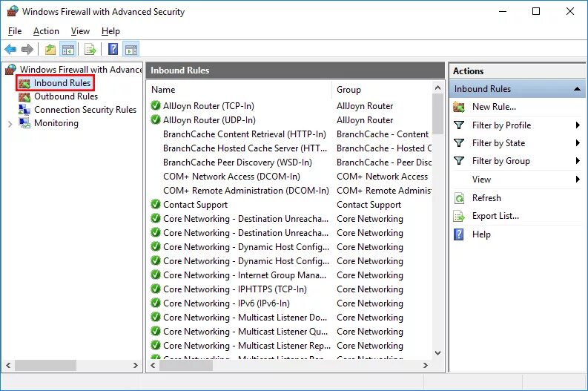Click the rules list vertical scrollbar thumb
Image resolution: width=588 pixels, height=391 pixels.
[x=437, y=114]
